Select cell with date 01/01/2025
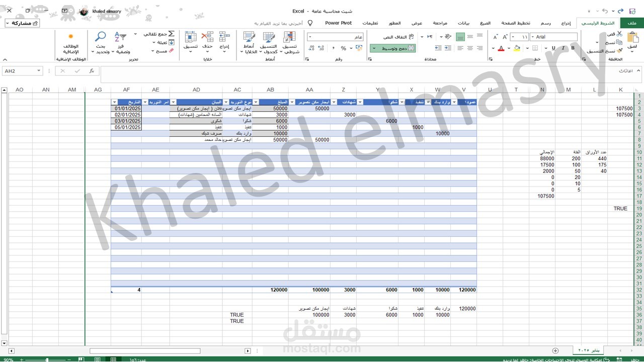 [126, 109]
